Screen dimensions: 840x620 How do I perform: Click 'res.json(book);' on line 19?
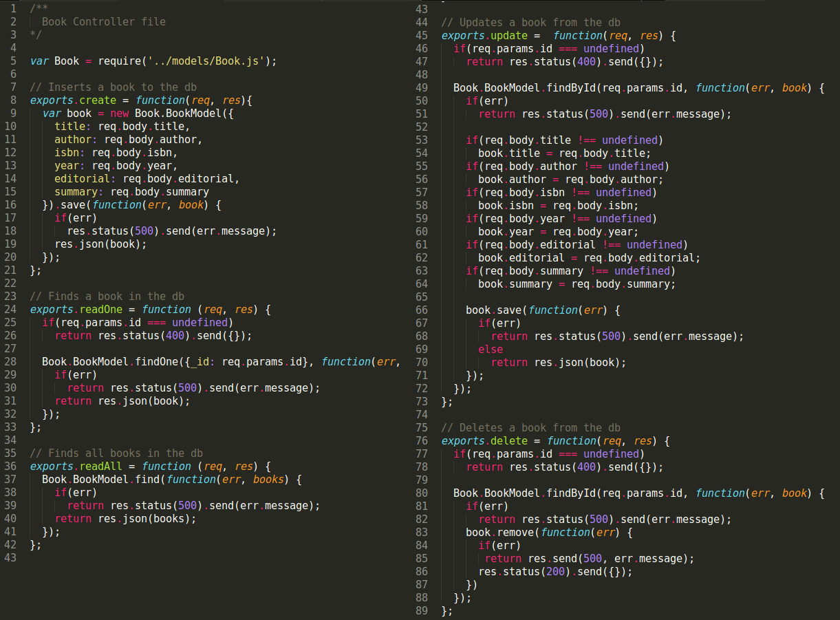tap(101, 244)
